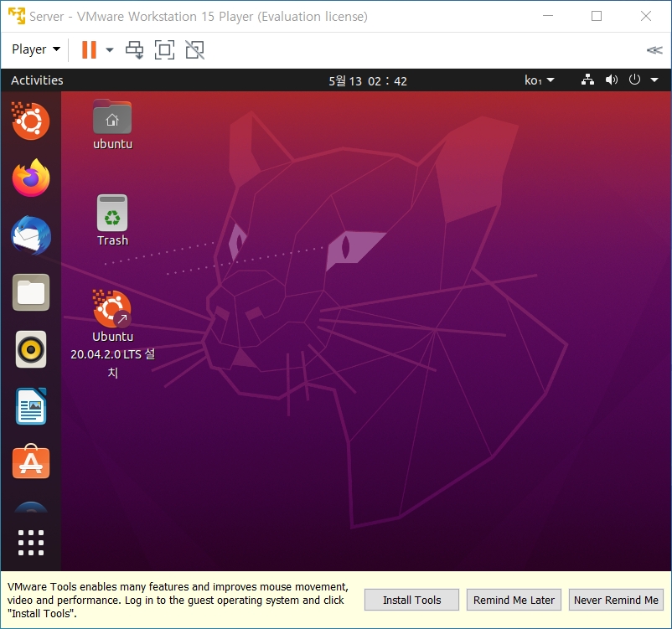672x629 pixels.
Task: Select the ubuntu home folder icon
Action: click(x=112, y=125)
